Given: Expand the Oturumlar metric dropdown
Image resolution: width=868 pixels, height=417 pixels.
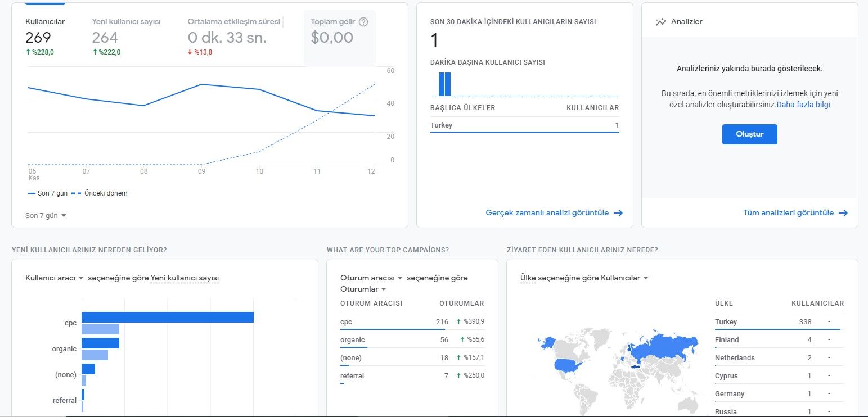Looking at the screenshot, I should 363,289.
